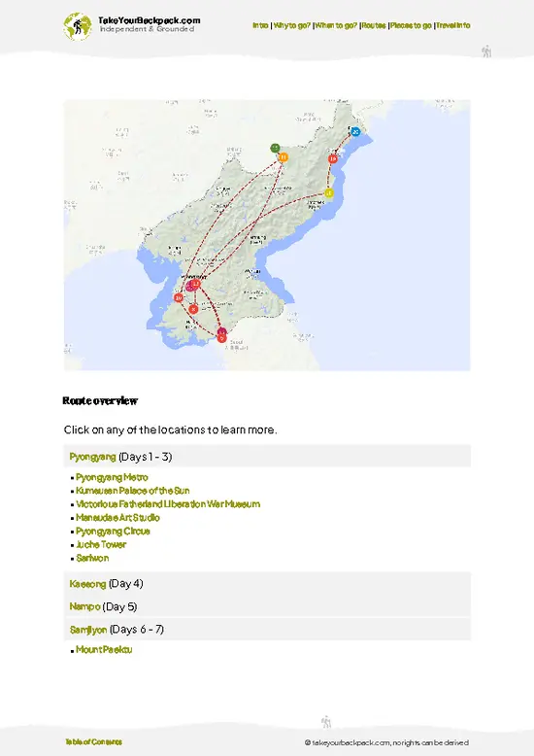Viewport: 534px width, 756px height.
Task: Open the Why to go? header link
Action: pos(292,25)
